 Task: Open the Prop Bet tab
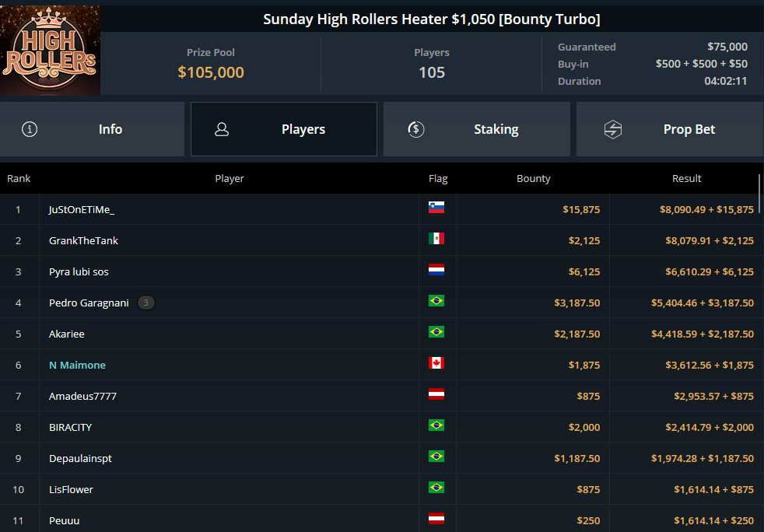[670, 129]
